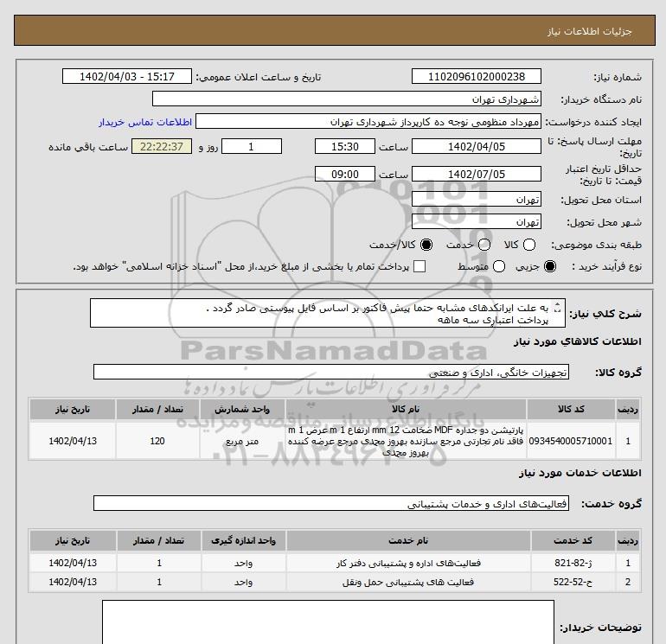Click the buyer organization field شهرداری تهران

coord(347,99)
